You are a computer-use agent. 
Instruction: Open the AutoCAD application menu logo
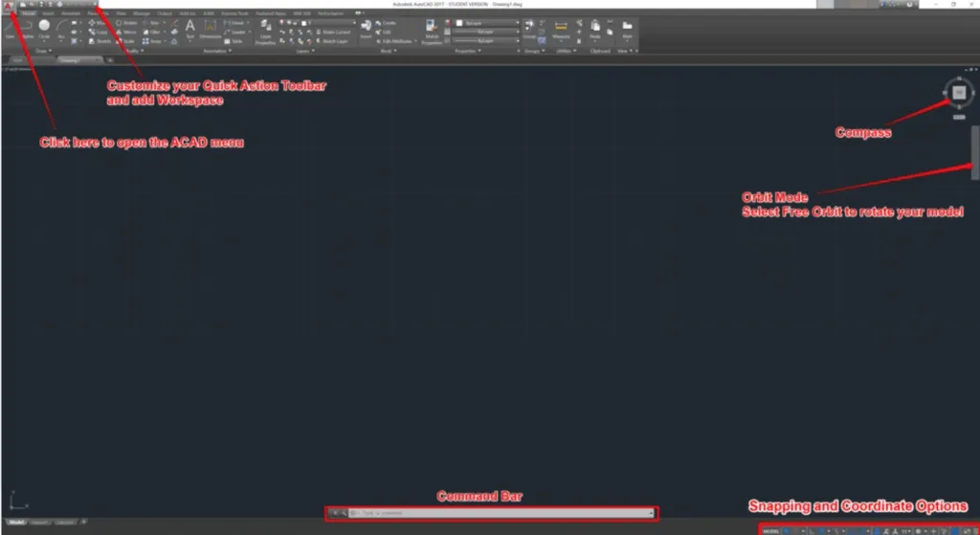pos(8,6)
